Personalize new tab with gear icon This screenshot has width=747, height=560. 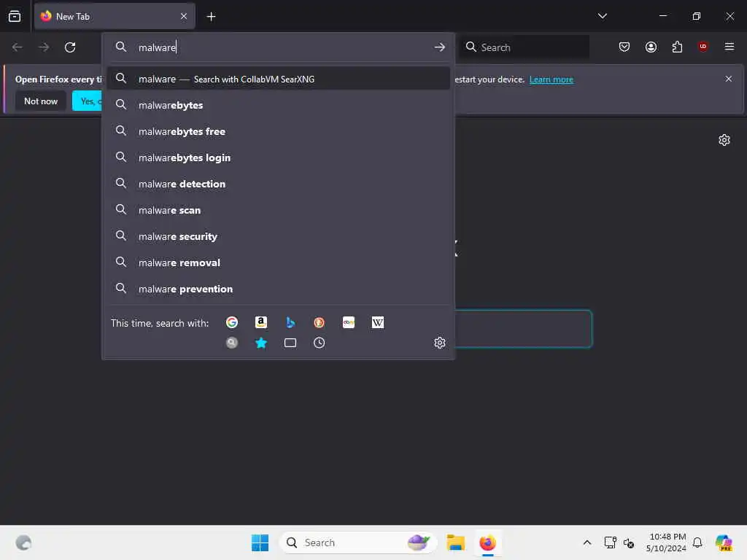(724, 140)
